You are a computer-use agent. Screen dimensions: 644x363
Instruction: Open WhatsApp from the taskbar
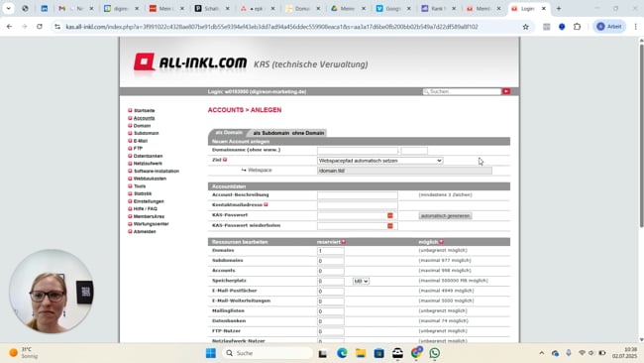pos(435,353)
